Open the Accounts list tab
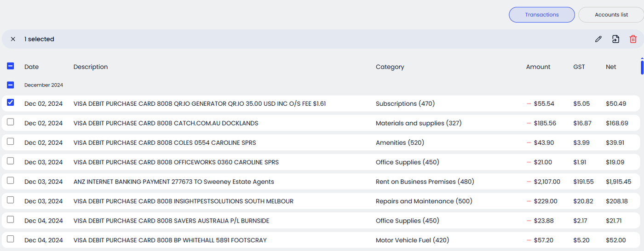 [x=611, y=15]
